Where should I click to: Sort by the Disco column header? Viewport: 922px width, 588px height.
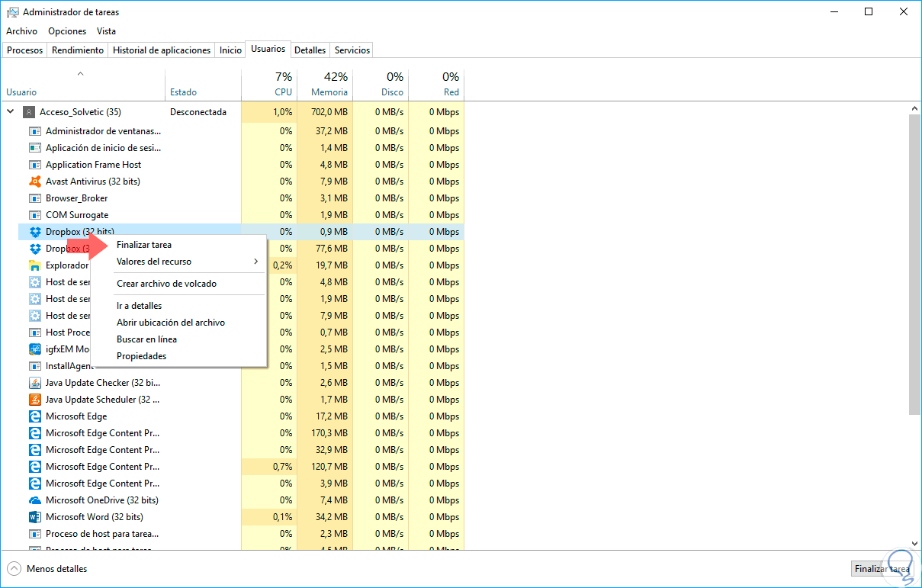(381, 84)
